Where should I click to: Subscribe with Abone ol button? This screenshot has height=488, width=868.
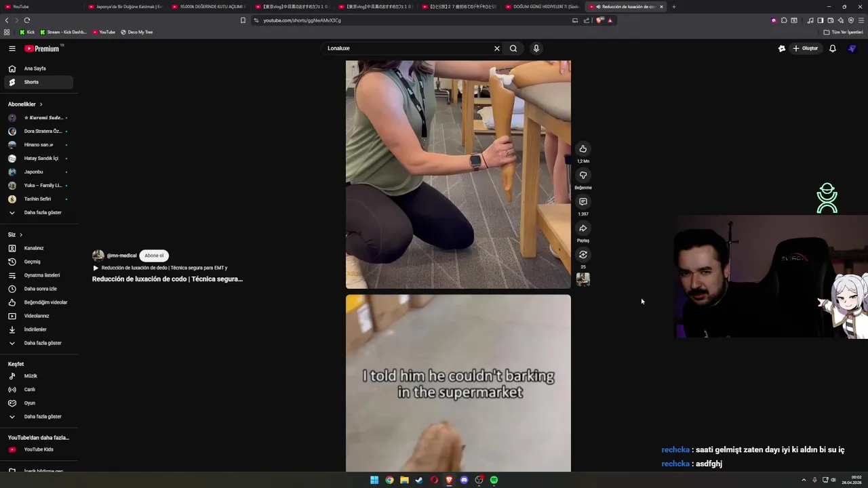click(154, 256)
